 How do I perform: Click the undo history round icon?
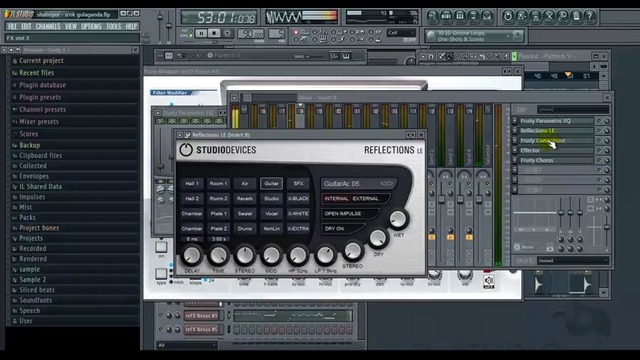508,16
